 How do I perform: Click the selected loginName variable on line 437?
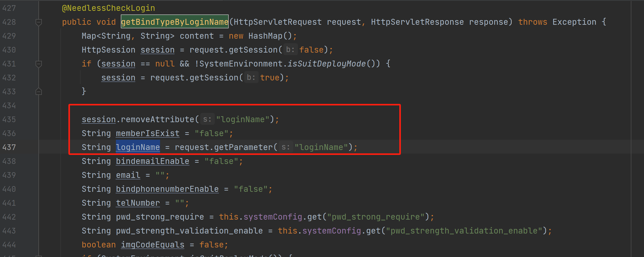(x=138, y=147)
